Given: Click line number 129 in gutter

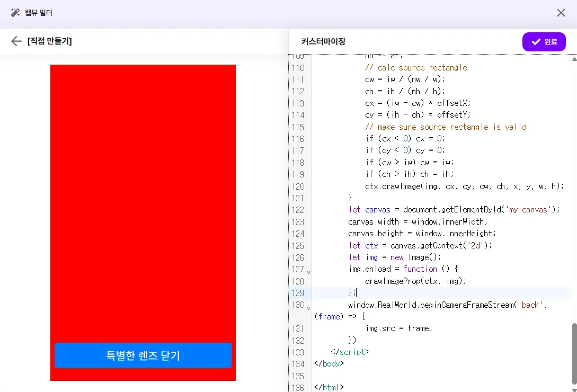Looking at the screenshot, I should pos(298,293).
